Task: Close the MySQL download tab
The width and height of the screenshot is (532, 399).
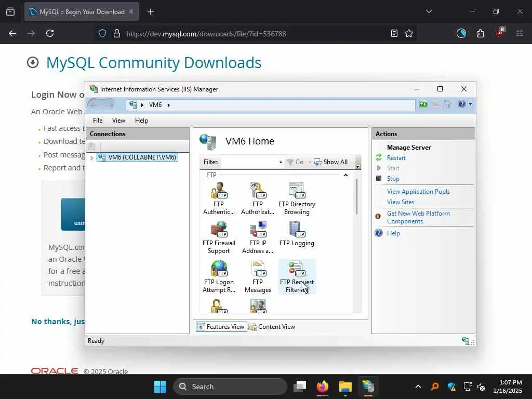Action: coord(131,11)
